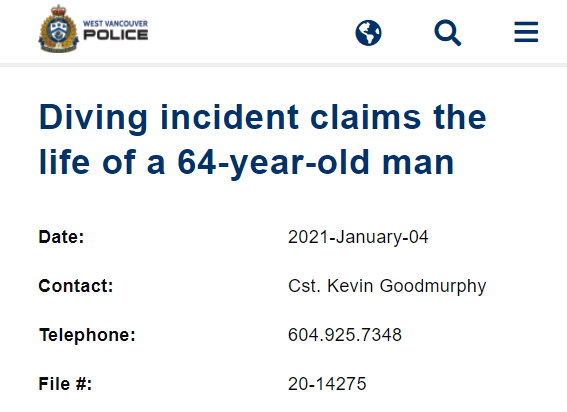This screenshot has height=412, width=567.
Task: Select contact name Cst. Kevin Goodmurphy
Action: 387,286
